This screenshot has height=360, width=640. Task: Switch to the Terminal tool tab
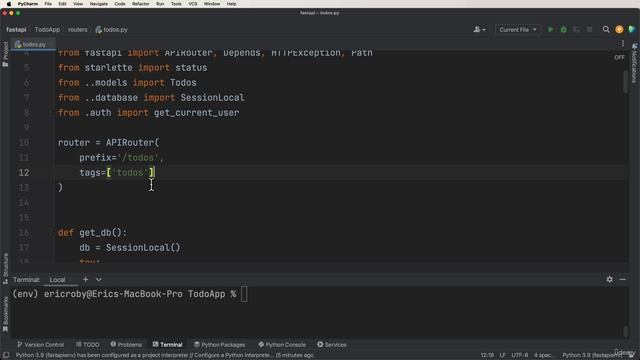click(x=168, y=344)
